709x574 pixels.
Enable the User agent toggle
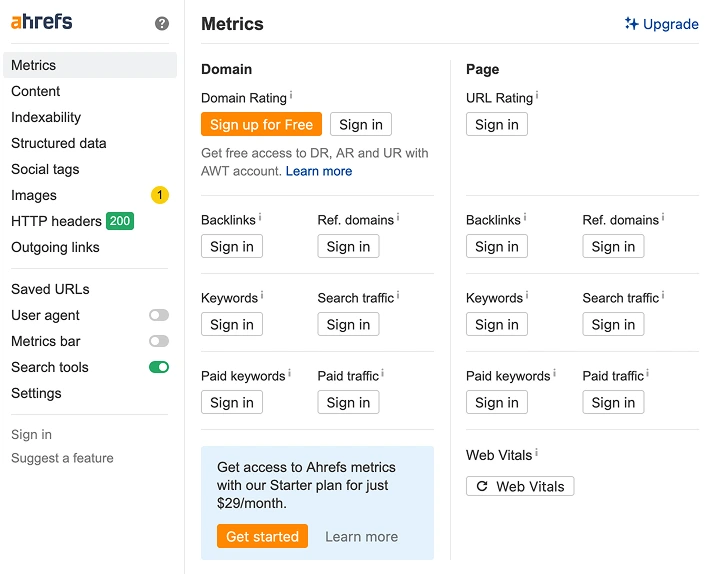point(159,315)
